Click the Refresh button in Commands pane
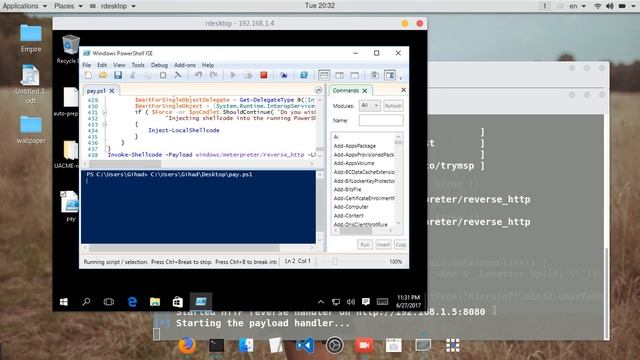The image size is (640, 360). pos(393,106)
